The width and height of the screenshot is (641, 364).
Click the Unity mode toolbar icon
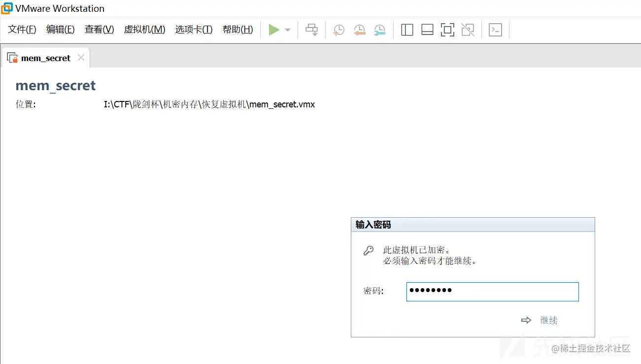pos(468,30)
